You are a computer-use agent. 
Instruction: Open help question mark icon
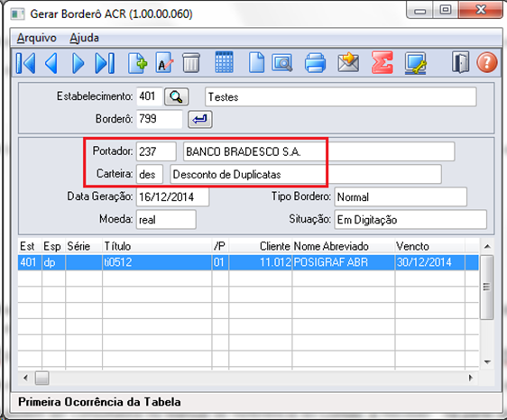[x=487, y=62]
